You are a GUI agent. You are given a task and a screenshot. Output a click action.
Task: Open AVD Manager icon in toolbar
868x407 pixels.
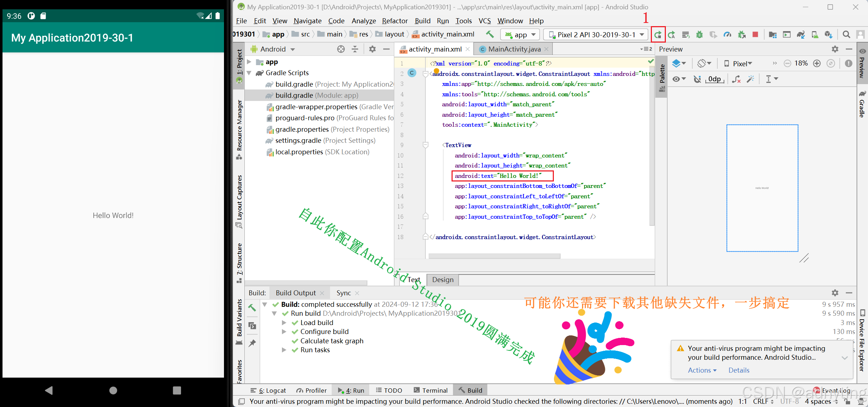pos(815,35)
